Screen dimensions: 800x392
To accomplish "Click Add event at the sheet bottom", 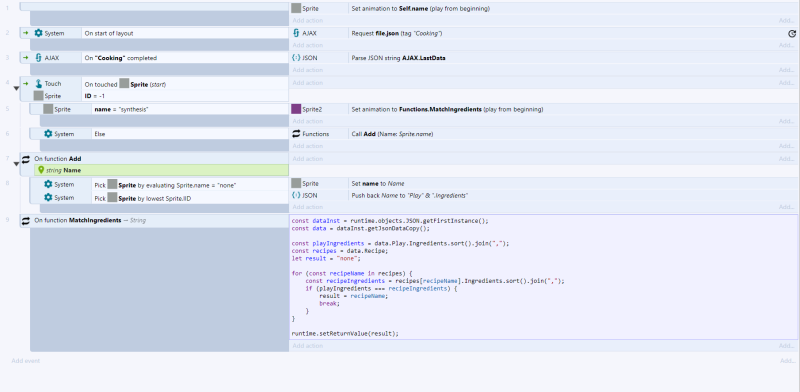I will (x=26, y=361).
